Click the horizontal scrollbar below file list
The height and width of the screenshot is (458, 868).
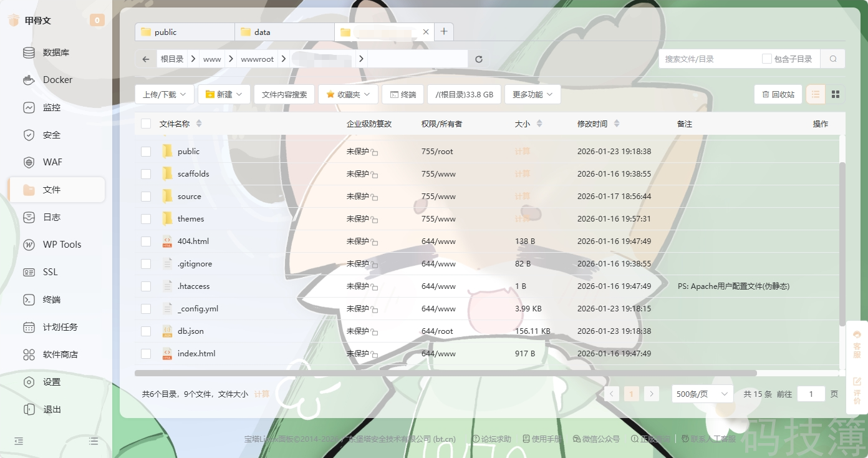[445, 373]
